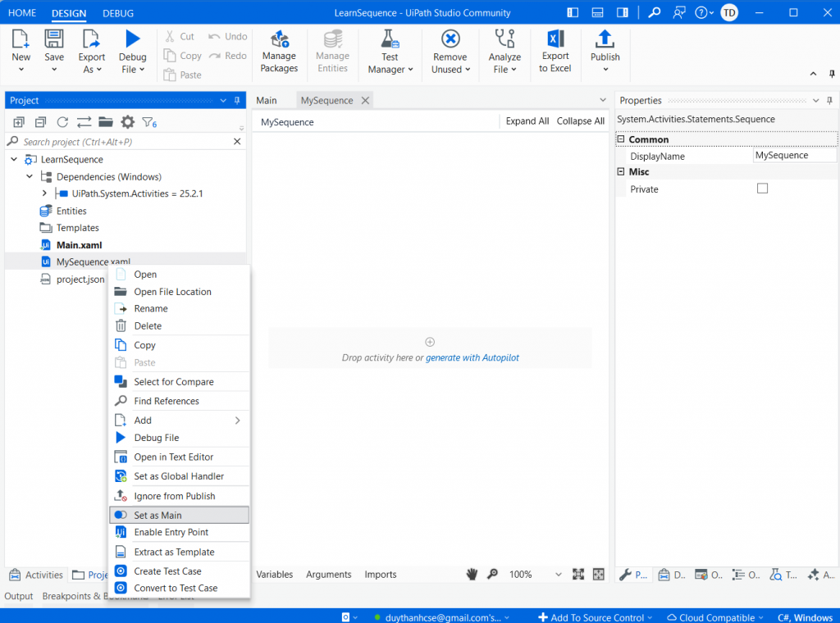Choose Set as Main from context menu
Image resolution: width=840 pixels, height=623 pixels.
point(180,515)
